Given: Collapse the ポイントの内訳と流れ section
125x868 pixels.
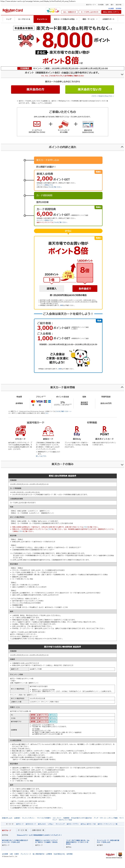Looking at the screenshot, I should [122, 147].
